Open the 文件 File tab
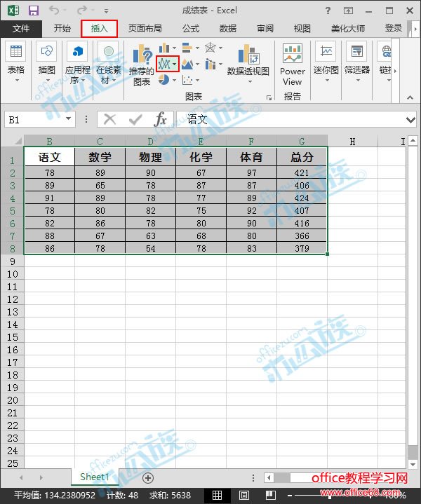 click(21, 28)
